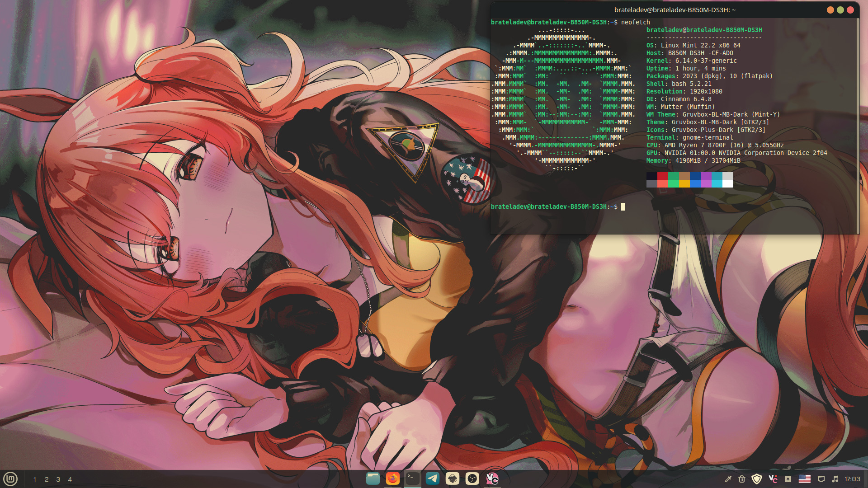The width and height of the screenshot is (868, 488).
Task: Launch the Files manager from the panel
Action: (x=373, y=479)
